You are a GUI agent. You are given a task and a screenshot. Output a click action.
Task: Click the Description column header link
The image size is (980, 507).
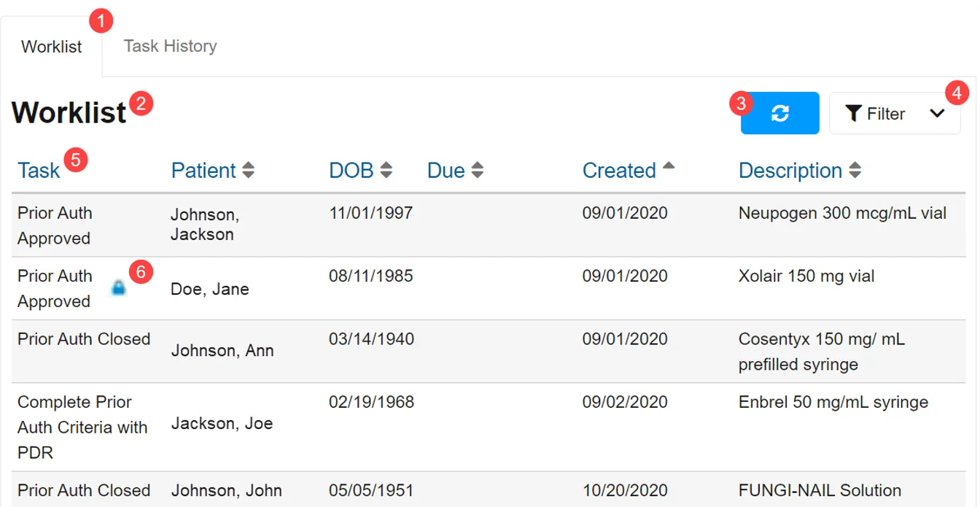[x=790, y=171]
